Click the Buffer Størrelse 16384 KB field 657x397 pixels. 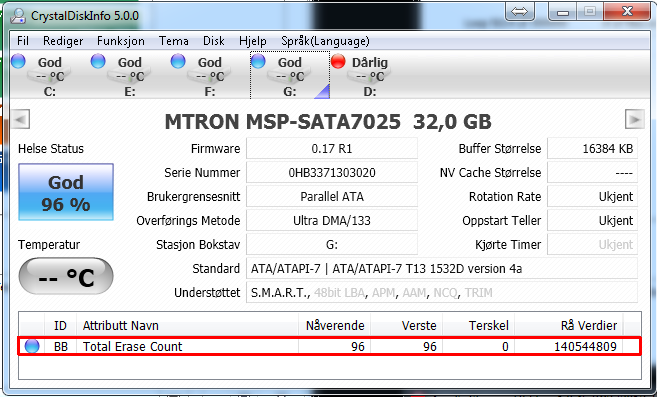pyautogui.click(x=592, y=148)
